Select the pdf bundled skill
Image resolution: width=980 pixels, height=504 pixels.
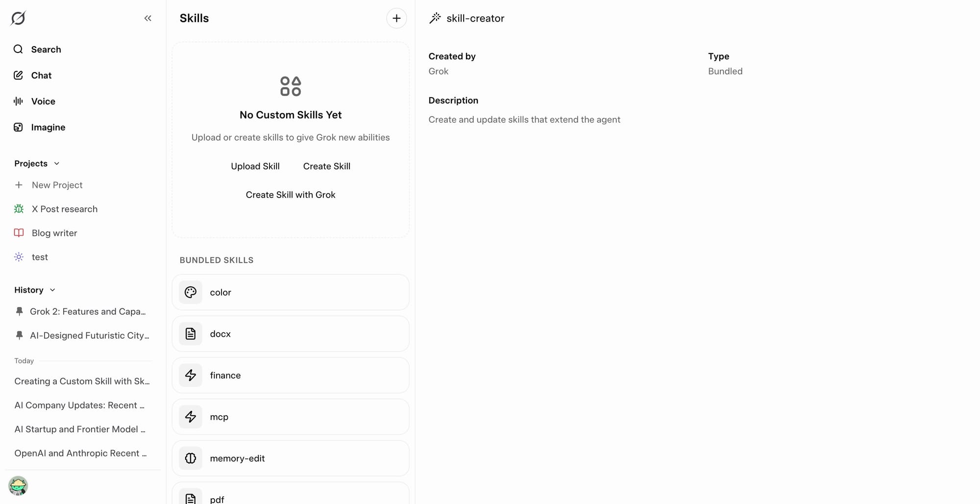(291, 493)
